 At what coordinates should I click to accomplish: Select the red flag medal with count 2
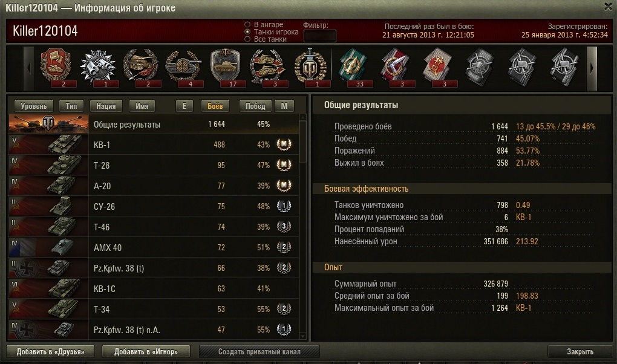pos(56,67)
